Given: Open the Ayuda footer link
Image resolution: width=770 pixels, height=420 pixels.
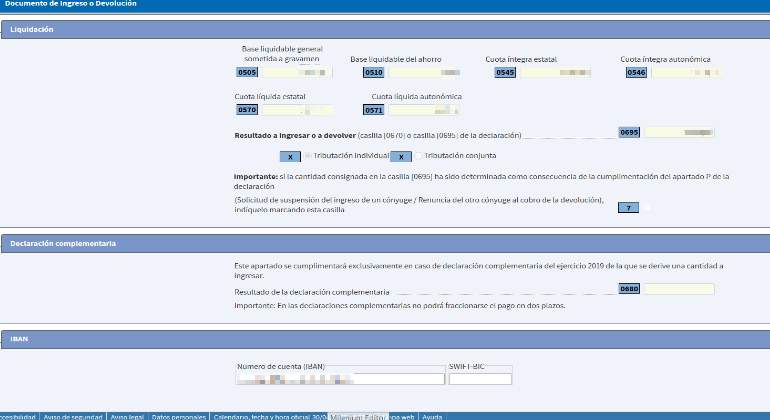Looking at the screenshot, I should 432,417.
